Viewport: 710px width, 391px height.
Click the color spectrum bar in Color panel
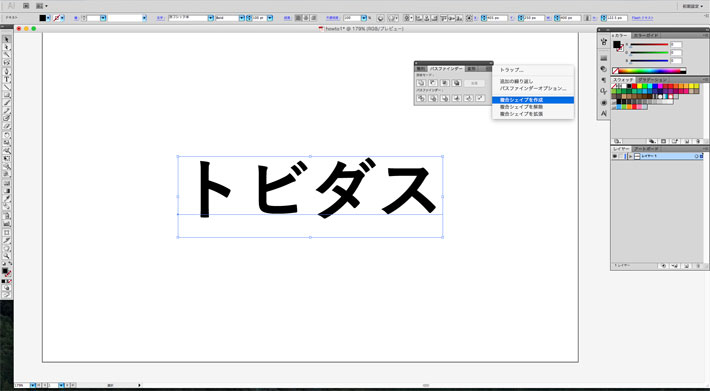(x=649, y=71)
